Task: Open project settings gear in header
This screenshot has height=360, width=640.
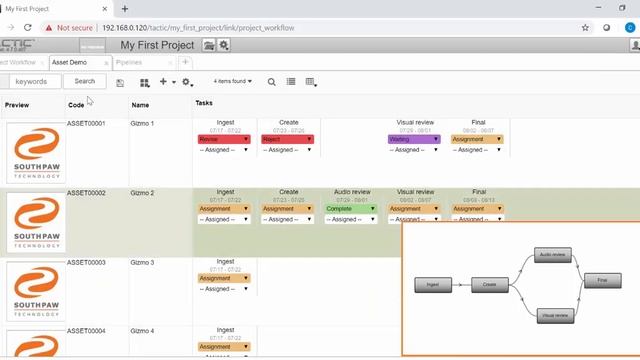Action: click(x=224, y=45)
